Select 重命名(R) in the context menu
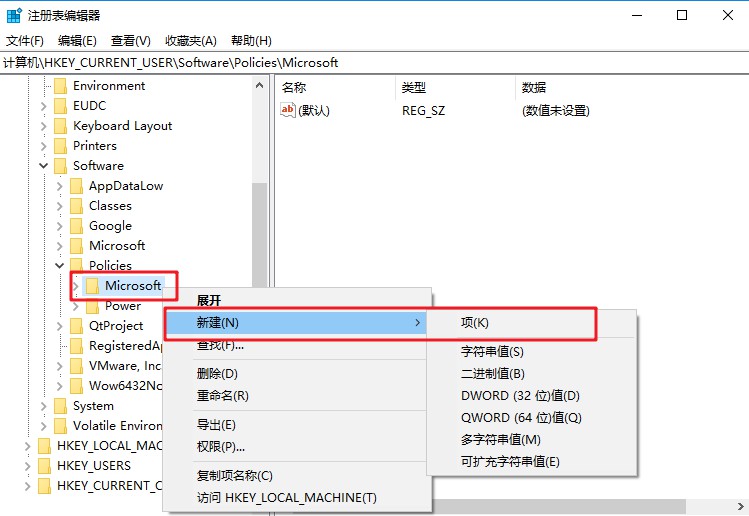This screenshot has height=516, width=749. [x=222, y=395]
